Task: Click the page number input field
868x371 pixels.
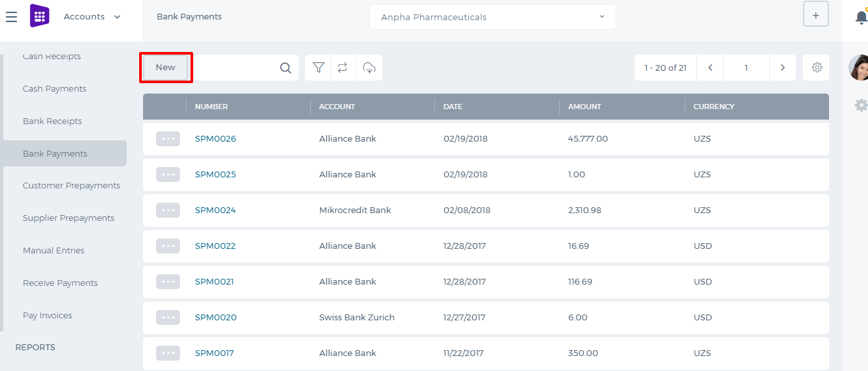Action: coord(746,68)
